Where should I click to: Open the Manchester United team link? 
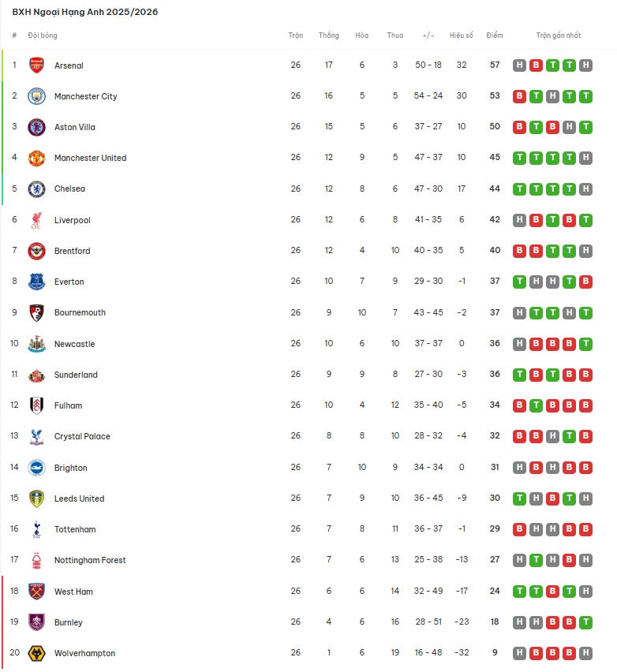point(90,158)
